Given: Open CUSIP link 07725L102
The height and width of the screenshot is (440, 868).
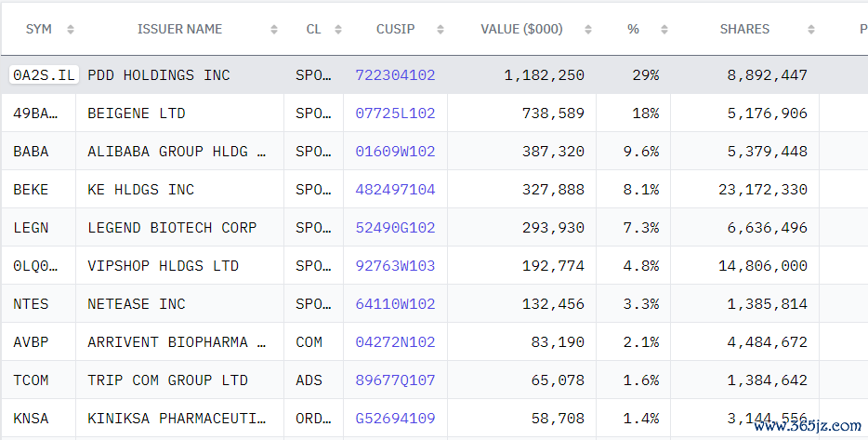Looking at the screenshot, I should [395, 113].
